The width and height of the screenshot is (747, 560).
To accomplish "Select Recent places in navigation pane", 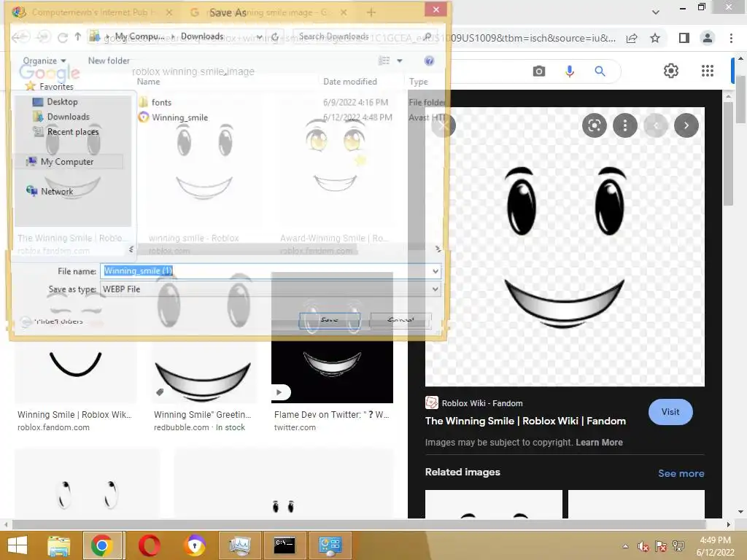I will [x=73, y=132].
